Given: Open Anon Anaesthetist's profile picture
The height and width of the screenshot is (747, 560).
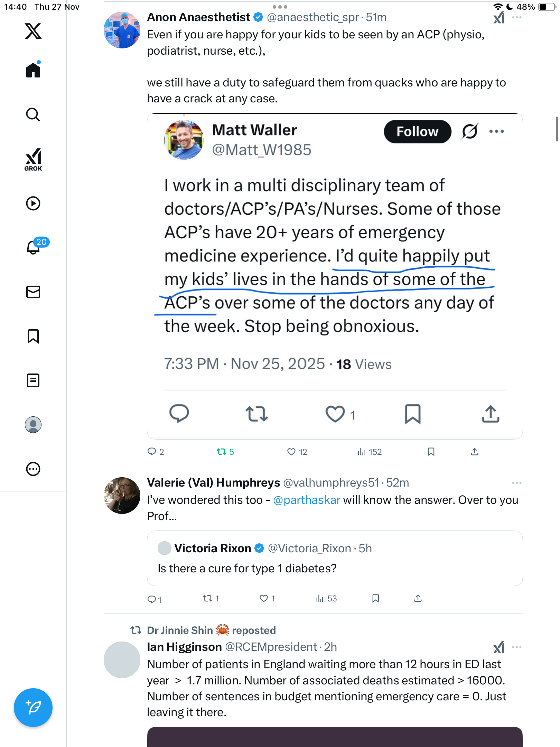Looking at the screenshot, I should 122,30.
